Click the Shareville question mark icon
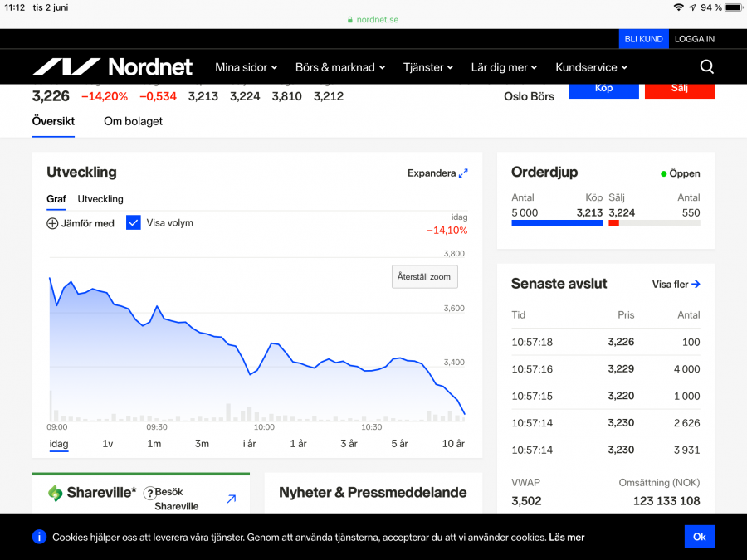Viewport: 747px width, 560px height. 149,493
